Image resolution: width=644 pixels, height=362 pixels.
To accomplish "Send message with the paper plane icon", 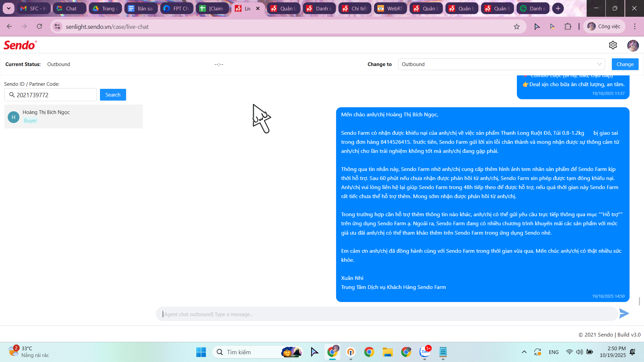I will click(624, 314).
